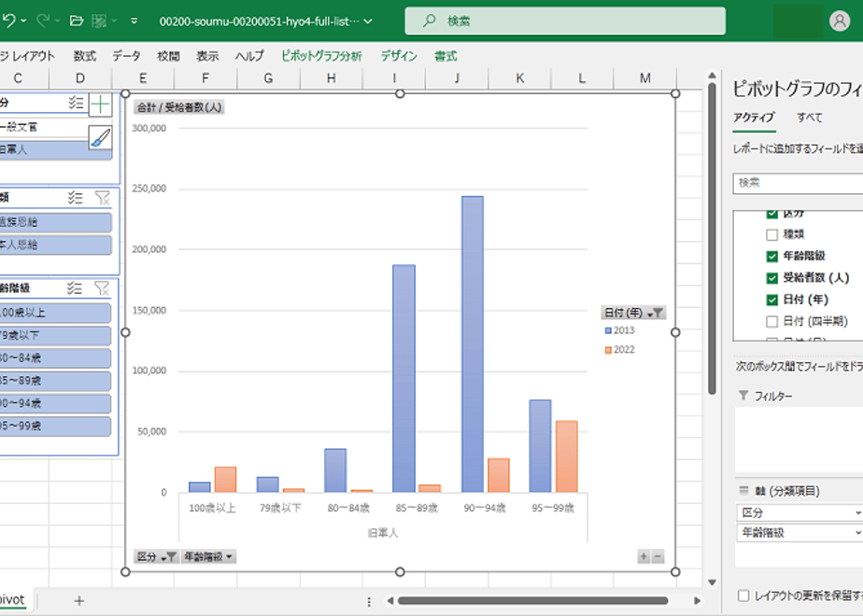The width and height of the screenshot is (863, 616).
Task: Open the データ ribbon tab
Action: point(127,56)
